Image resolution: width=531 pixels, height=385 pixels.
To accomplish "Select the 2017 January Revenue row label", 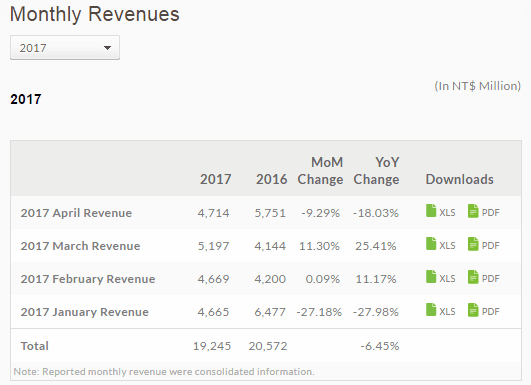I will click(x=84, y=312).
